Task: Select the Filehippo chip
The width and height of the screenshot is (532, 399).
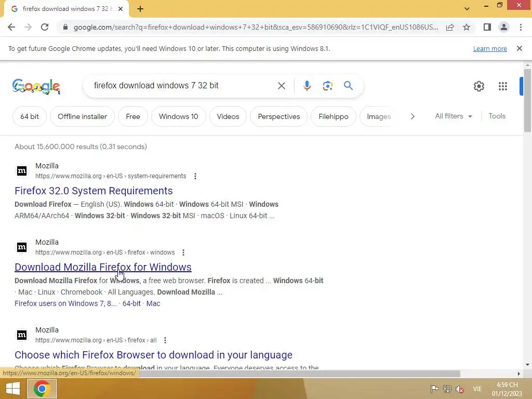Action: pos(334,116)
